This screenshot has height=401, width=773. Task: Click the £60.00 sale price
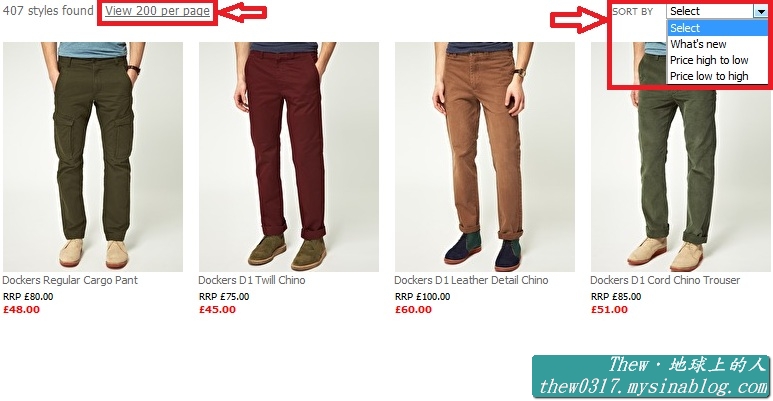[413, 310]
